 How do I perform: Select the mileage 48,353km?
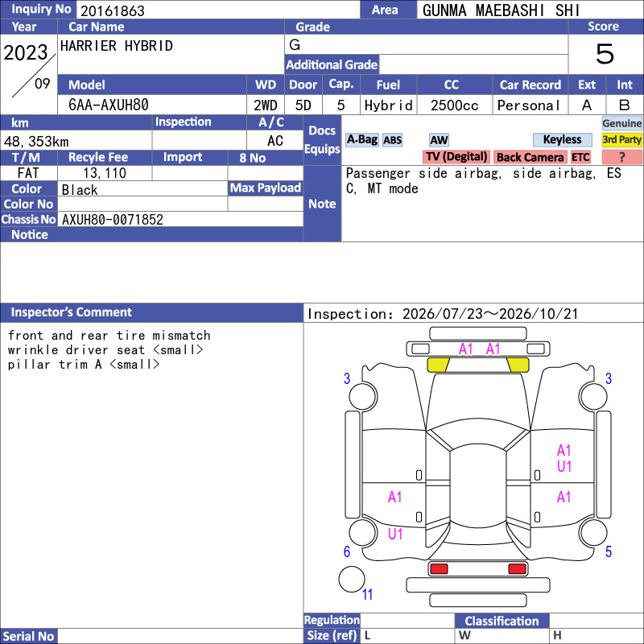[x=36, y=142]
